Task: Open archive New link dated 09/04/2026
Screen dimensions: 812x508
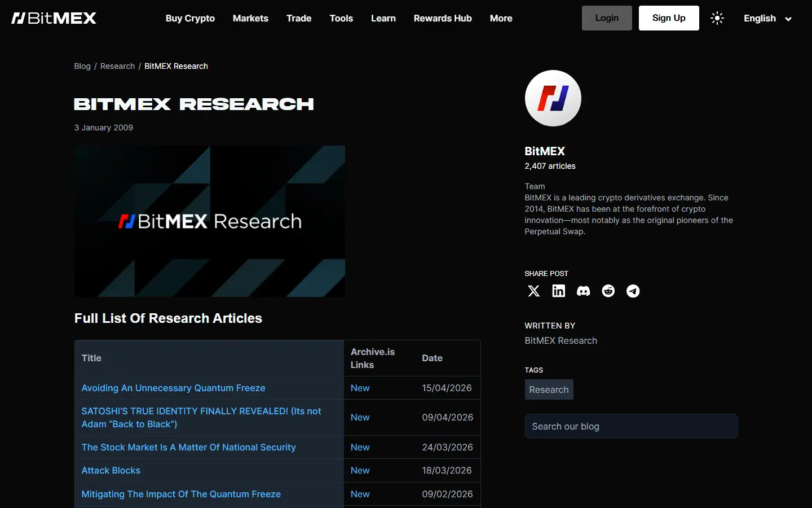Action: point(360,417)
